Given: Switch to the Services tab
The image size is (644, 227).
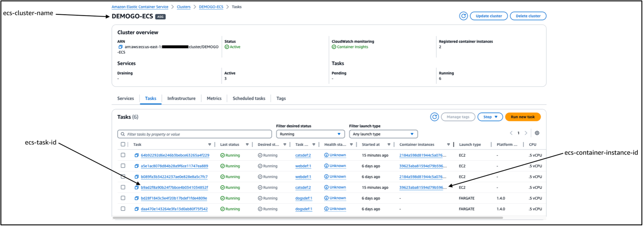Looking at the screenshot, I should pos(125,99).
